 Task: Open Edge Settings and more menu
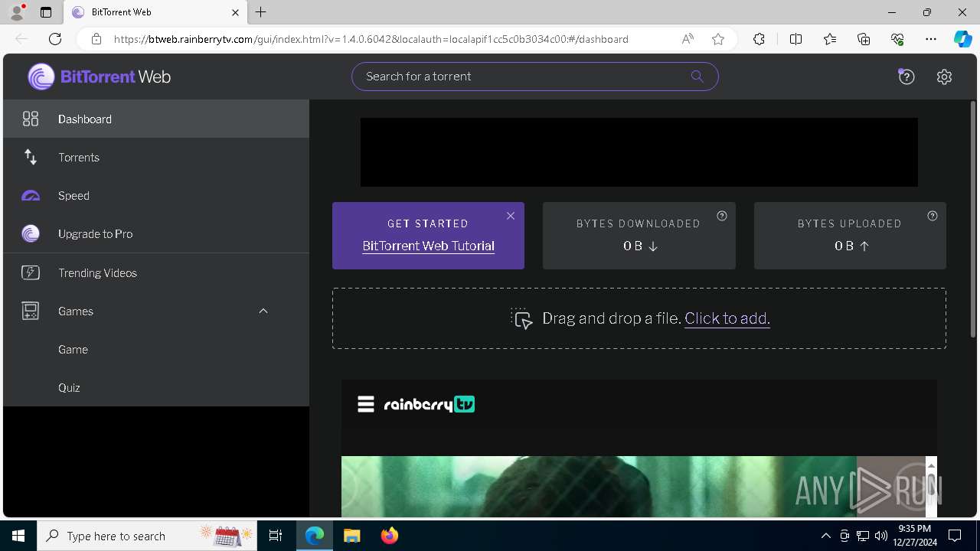931,39
